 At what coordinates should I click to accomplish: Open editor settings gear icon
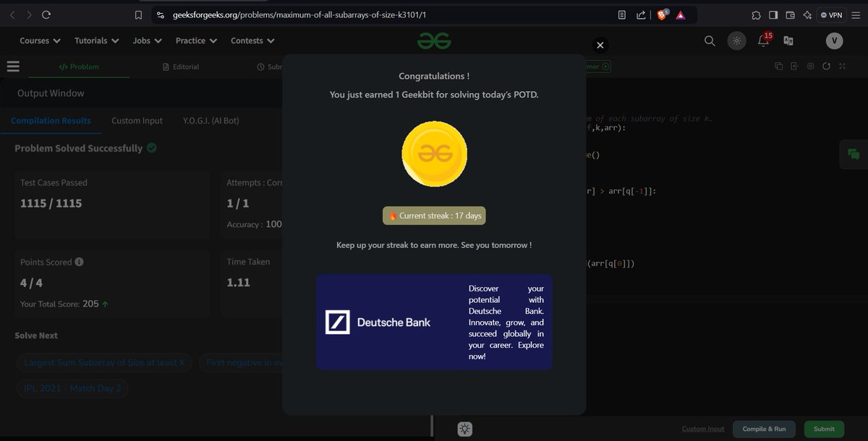[x=810, y=67]
